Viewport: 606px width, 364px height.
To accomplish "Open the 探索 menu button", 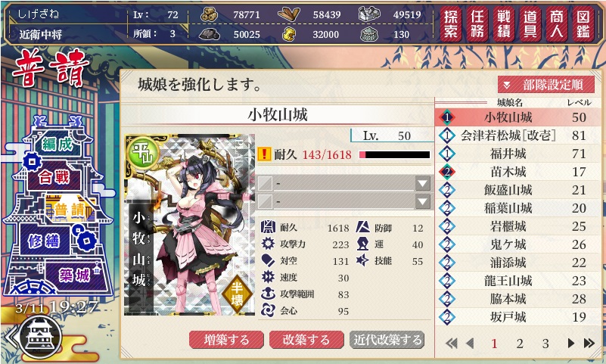I will 451,24.
